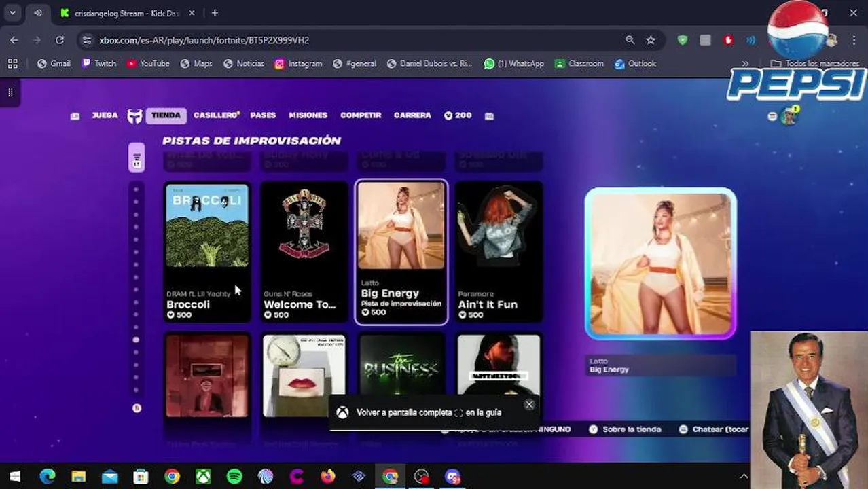Viewport: 868px width, 489px height.
Task: Click Sobre la tienda option
Action: point(625,429)
